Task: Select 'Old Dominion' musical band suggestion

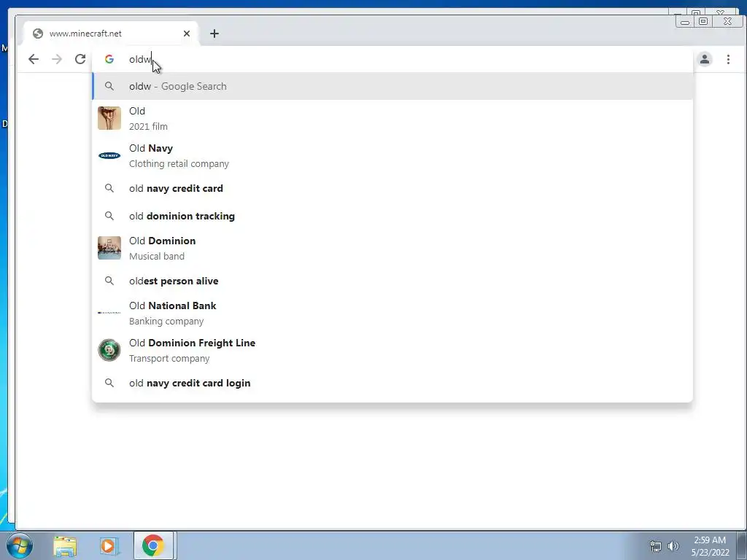Action: 392,248
